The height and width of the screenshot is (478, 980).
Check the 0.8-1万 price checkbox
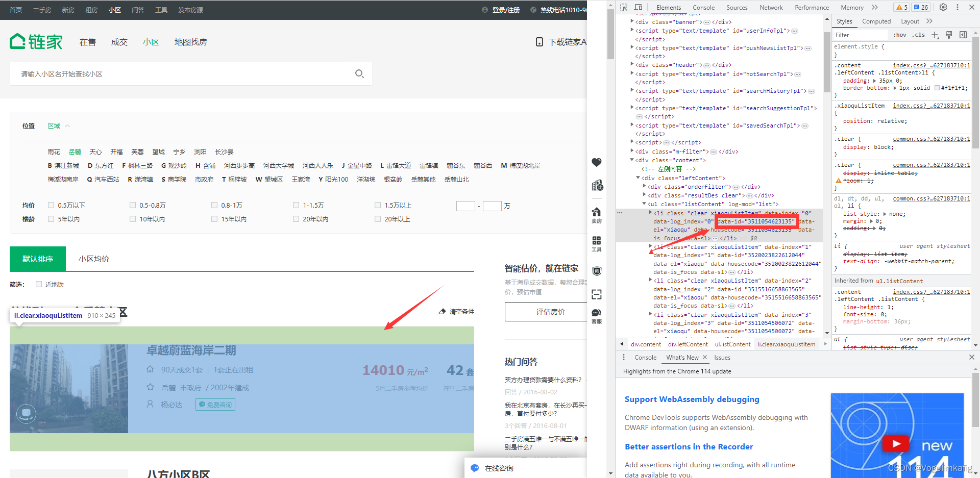pos(214,205)
